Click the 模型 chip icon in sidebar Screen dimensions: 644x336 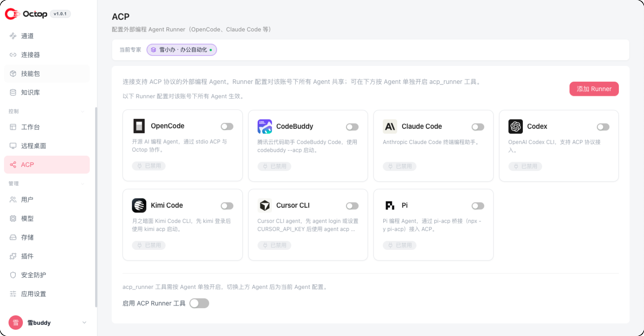[x=13, y=218]
